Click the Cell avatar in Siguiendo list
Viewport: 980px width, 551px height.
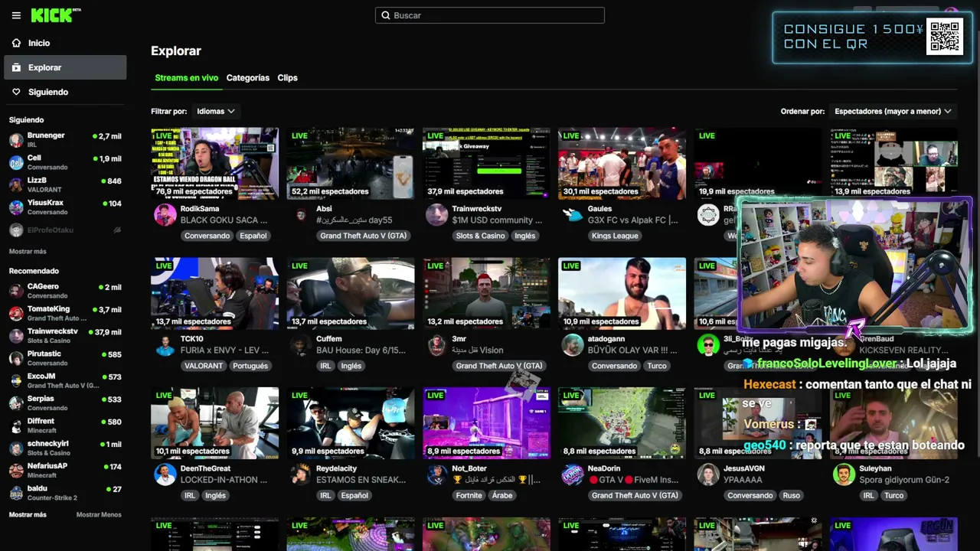point(16,162)
